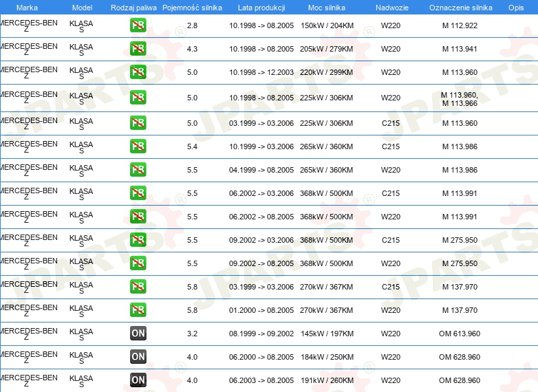Click production years 08.1999 -> 09.2002
The image size is (538, 392).
tap(261, 334)
